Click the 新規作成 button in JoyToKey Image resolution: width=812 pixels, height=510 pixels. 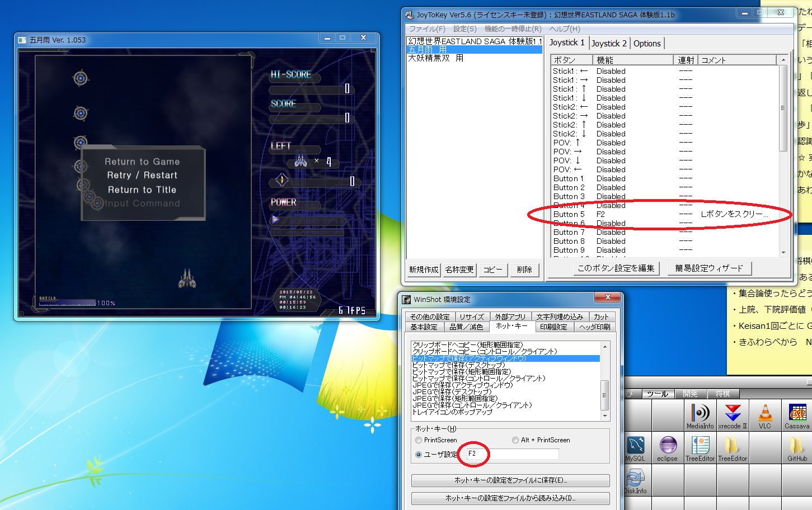coord(424,270)
